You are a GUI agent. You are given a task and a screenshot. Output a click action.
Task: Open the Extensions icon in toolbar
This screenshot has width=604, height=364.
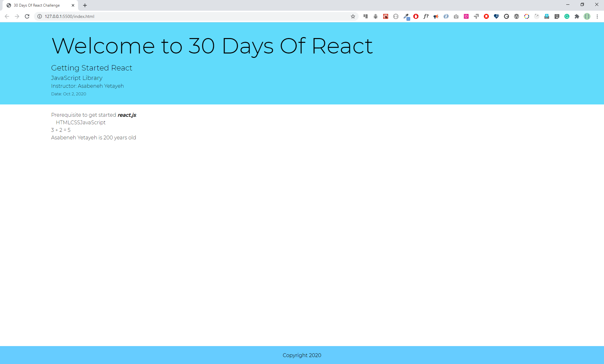click(x=577, y=16)
